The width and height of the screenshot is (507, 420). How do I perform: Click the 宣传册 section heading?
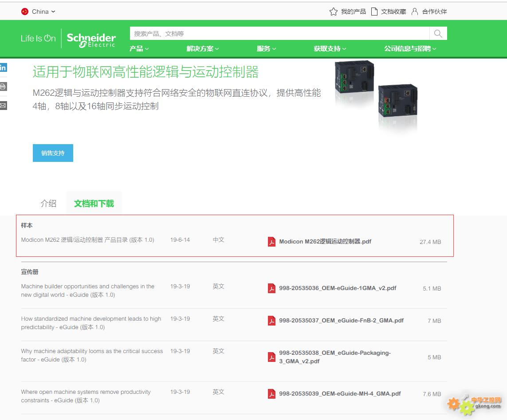(30, 272)
